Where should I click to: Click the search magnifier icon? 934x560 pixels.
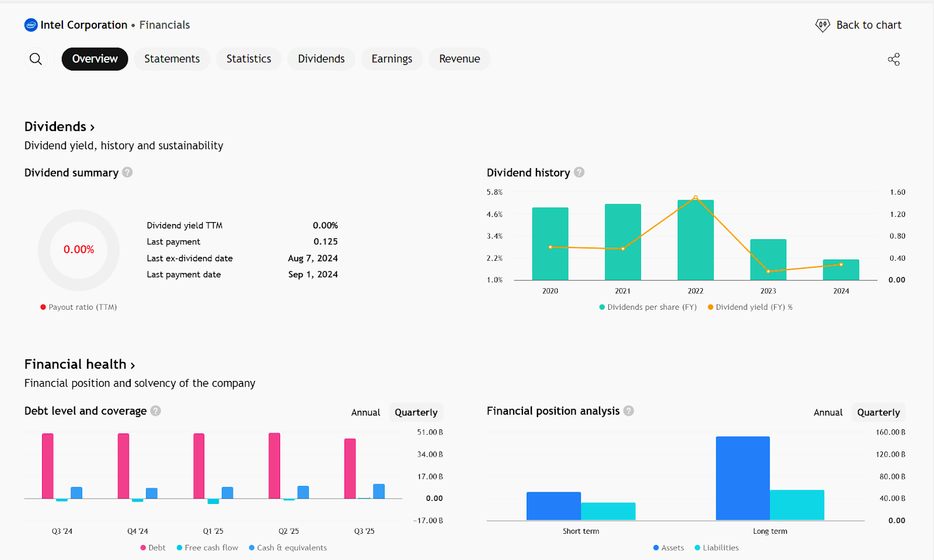click(x=36, y=59)
